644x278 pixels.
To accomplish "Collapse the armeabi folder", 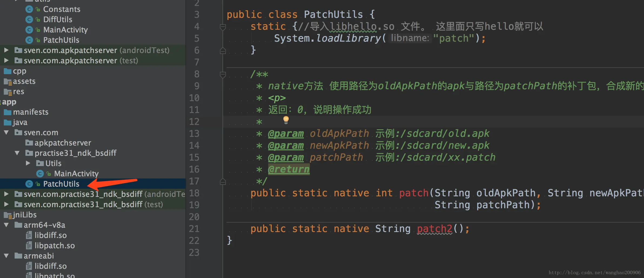I will (6, 256).
